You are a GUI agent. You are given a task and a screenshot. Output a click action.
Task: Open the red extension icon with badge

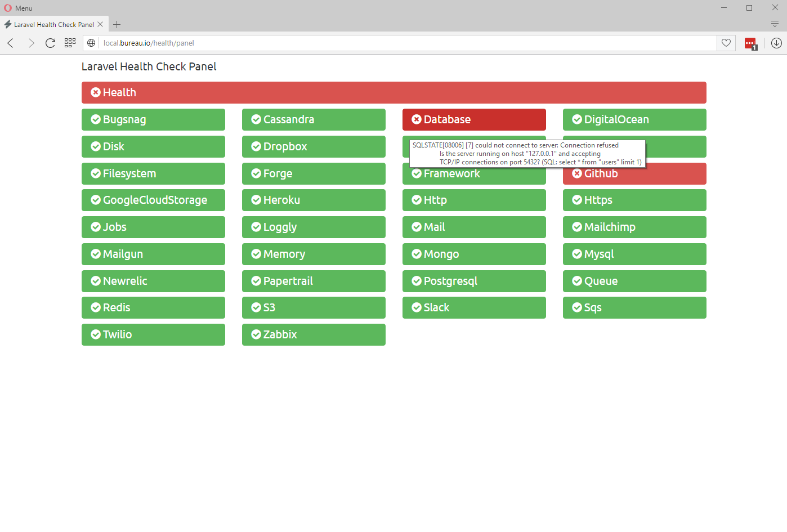click(751, 43)
